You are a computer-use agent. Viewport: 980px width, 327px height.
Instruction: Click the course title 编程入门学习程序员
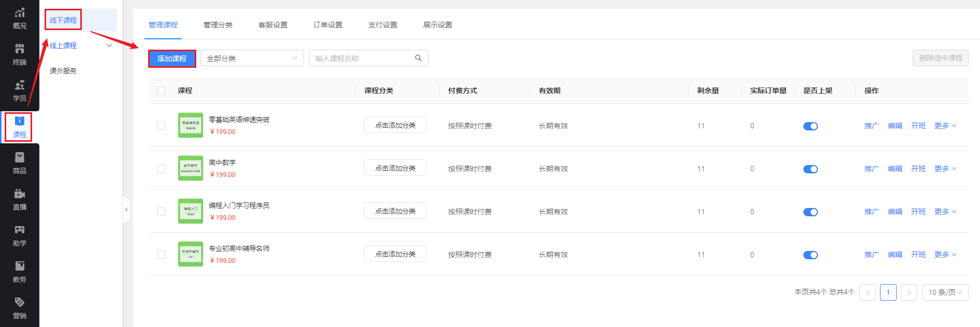click(x=239, y=205)
